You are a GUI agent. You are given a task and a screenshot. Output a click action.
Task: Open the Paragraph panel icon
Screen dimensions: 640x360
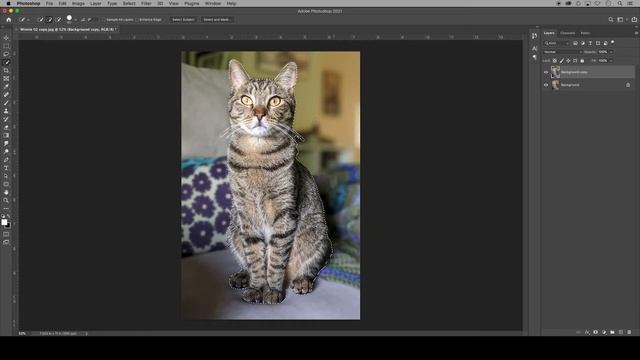[535, 58]
